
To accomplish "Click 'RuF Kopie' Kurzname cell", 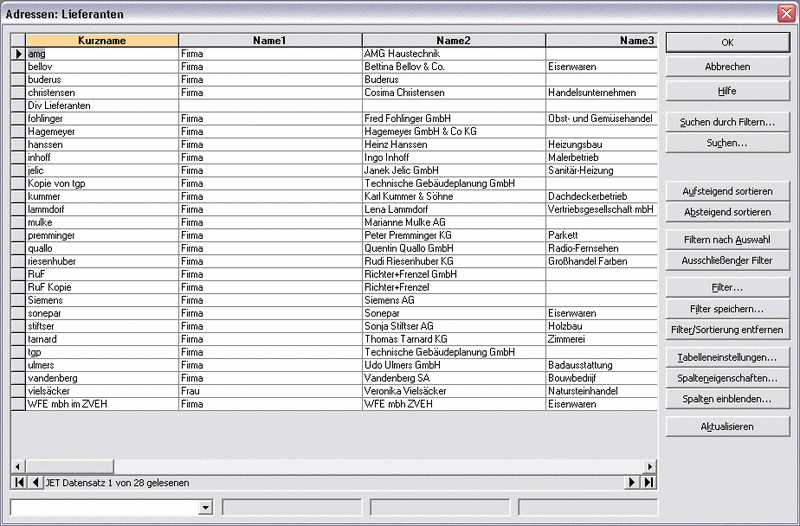I will pos(102,287).
